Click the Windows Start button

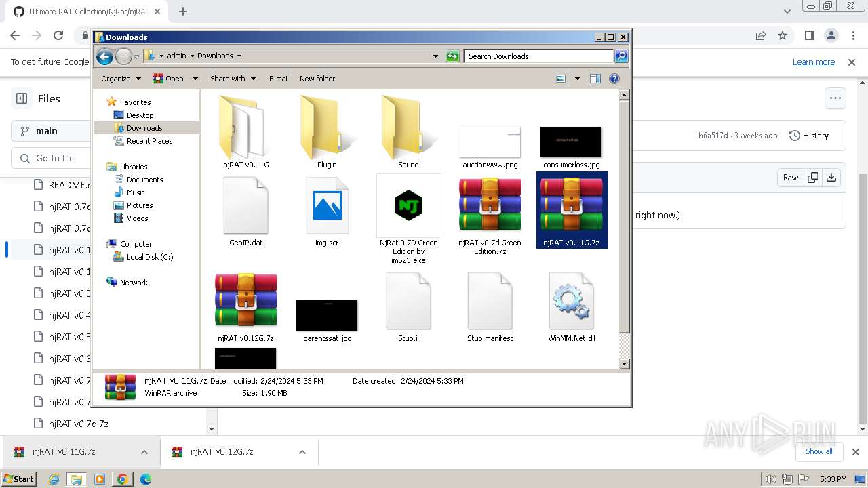(19, 479)
